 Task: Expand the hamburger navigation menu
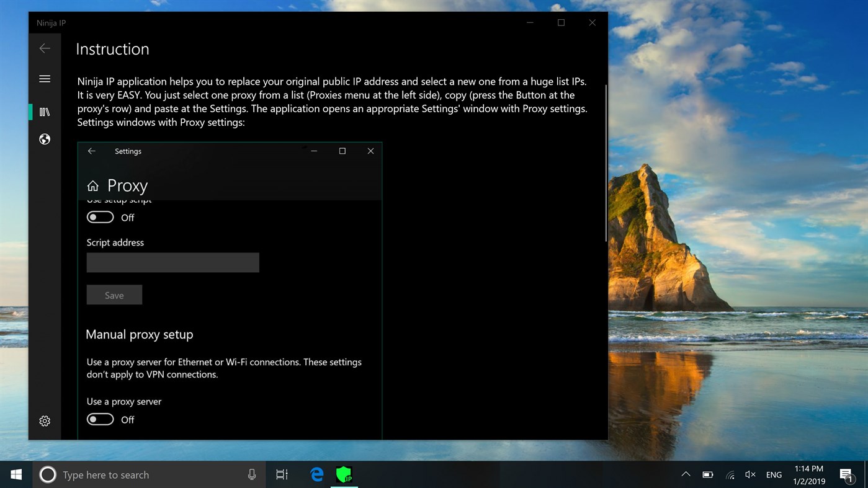(44, 79)
